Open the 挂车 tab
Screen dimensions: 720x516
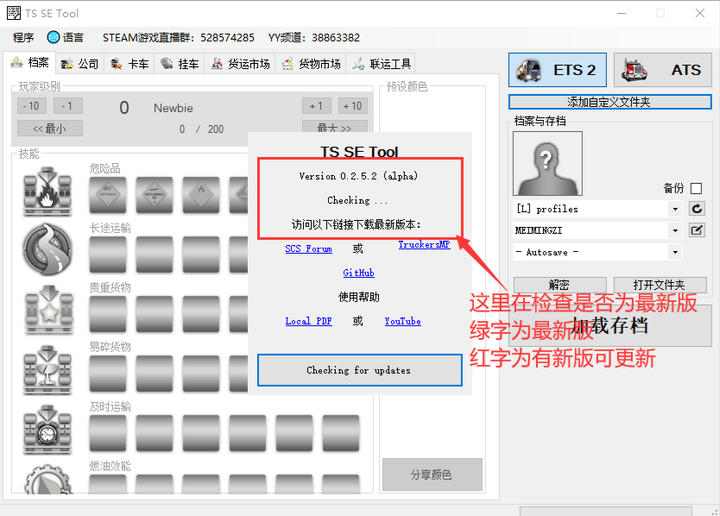click(180, 64)
